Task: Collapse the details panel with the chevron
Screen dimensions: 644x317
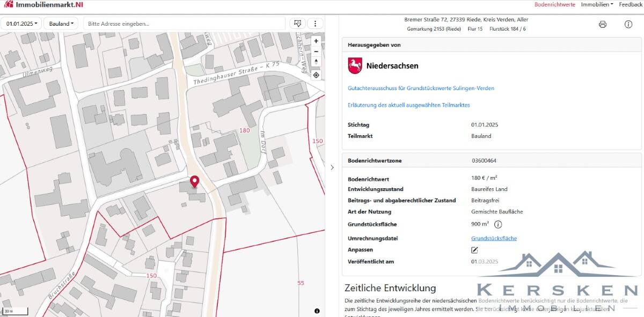Action: (x=332, y=167)
